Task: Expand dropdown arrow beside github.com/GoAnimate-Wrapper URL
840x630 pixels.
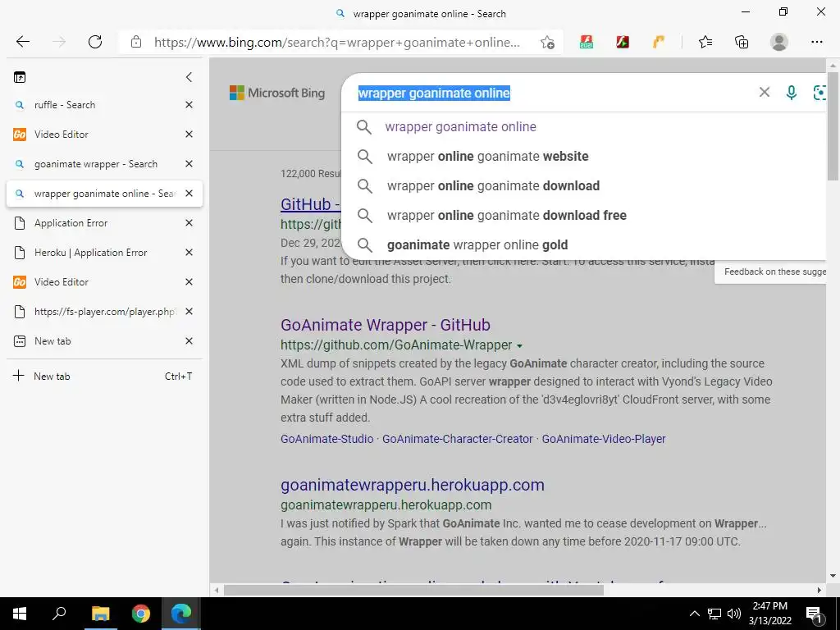Action: pos(519,346)
